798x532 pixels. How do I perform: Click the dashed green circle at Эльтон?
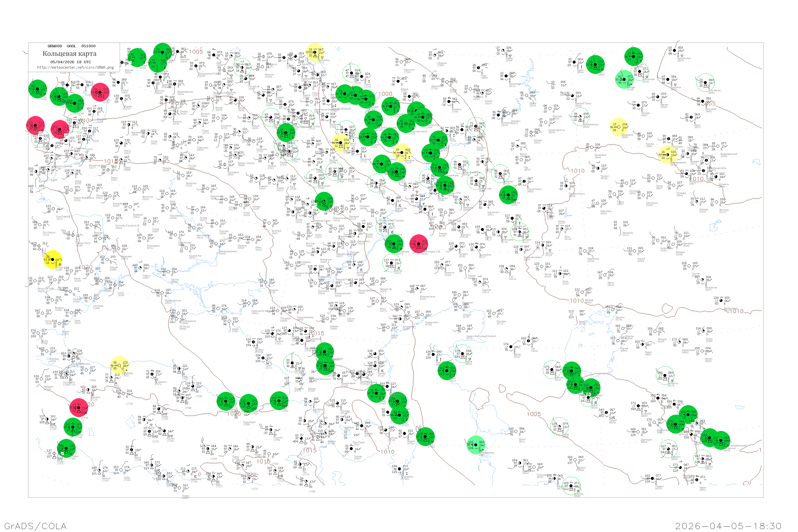point(392,263)
